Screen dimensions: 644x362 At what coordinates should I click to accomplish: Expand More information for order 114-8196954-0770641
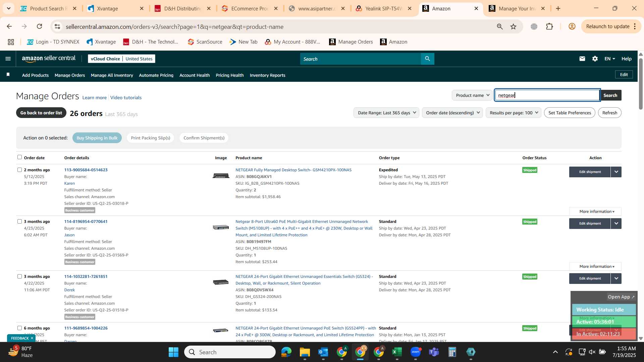[x=595, y=266]
